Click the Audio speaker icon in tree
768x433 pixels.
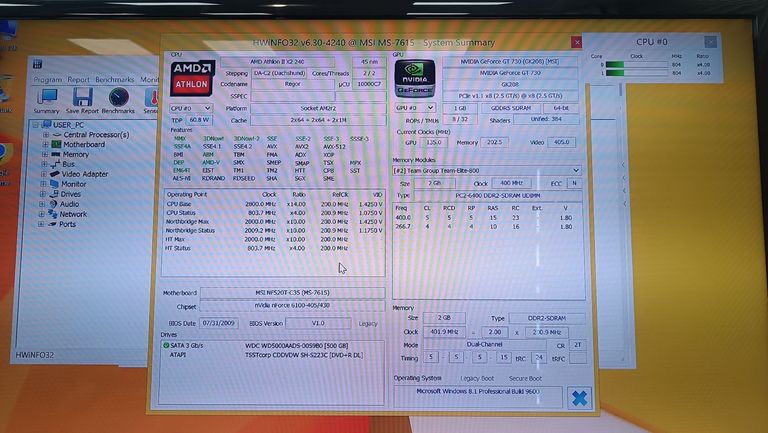pyautogui.click(x=53, y=204)
